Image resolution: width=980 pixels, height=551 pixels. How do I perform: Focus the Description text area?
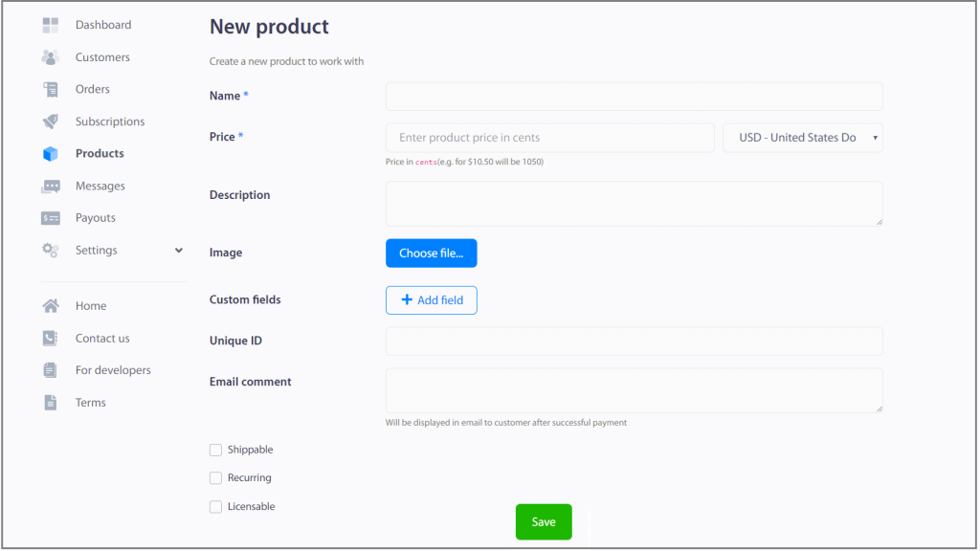pos(635,204)
